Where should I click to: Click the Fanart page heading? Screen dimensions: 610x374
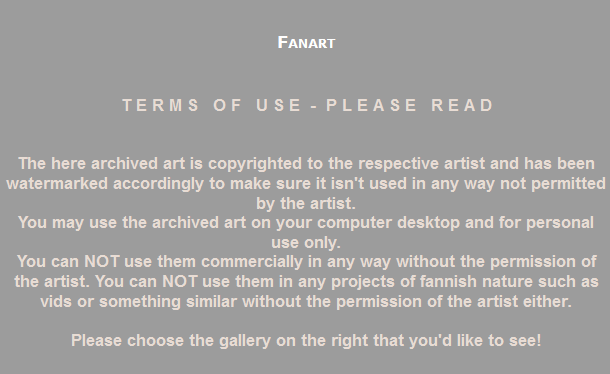point(306,42)
